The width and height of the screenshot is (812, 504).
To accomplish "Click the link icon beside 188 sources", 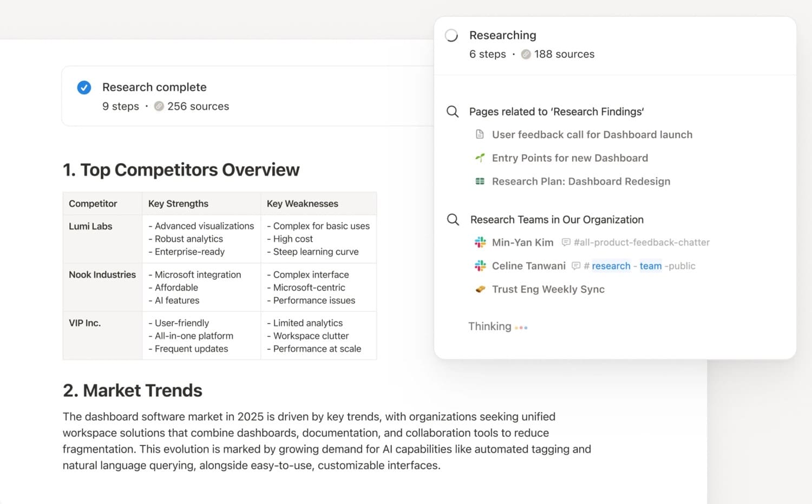I will pos(526,54).
